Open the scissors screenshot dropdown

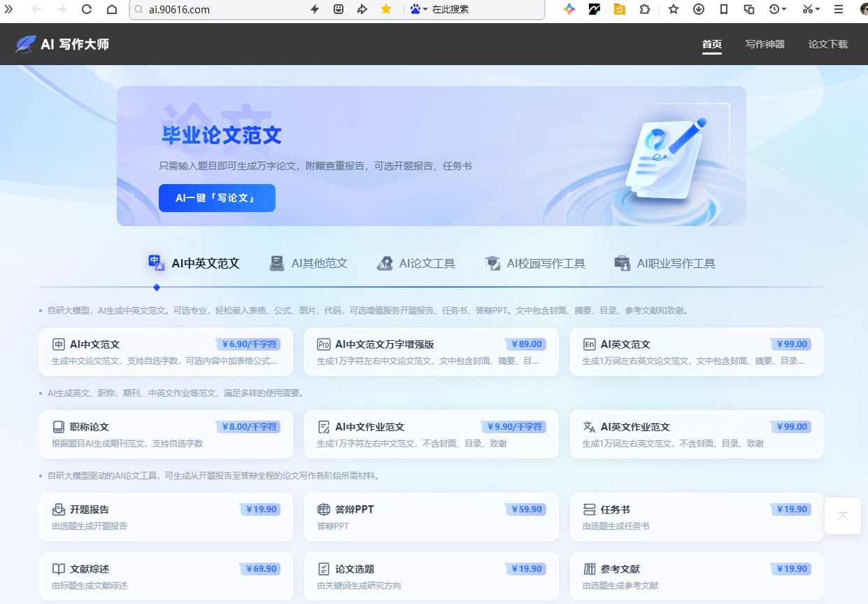coord(811,9)
